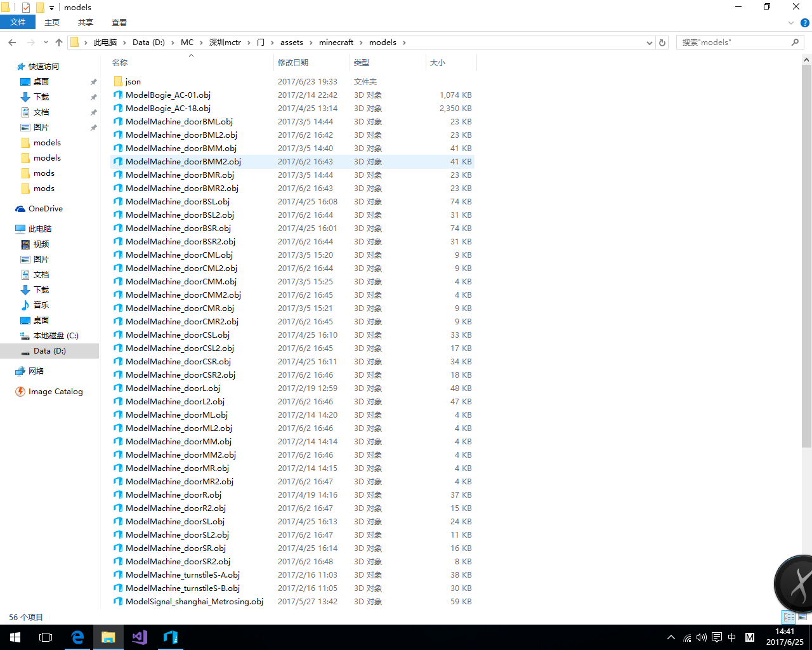Launch Microsoft Edge from the taskbar

(77, 637)
